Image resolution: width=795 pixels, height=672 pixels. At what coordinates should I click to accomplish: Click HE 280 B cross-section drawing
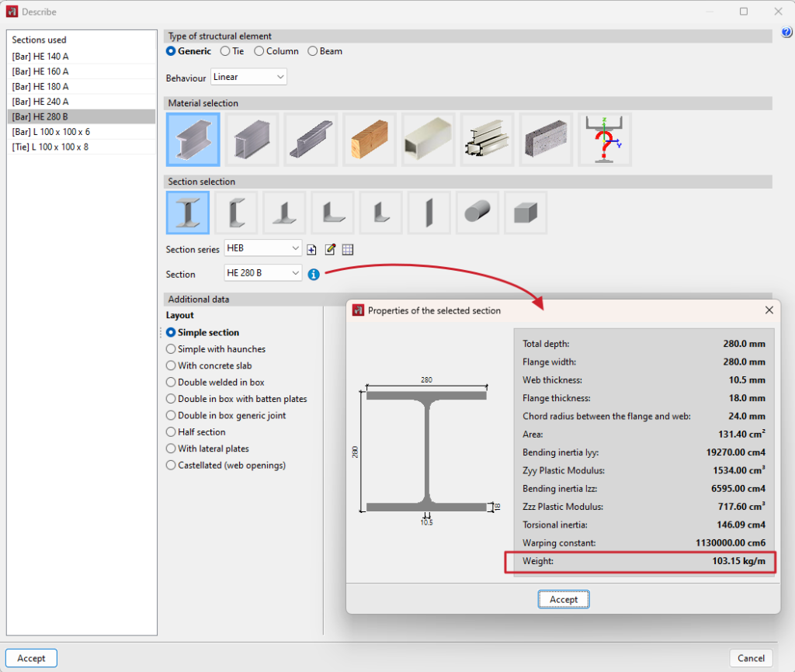click(x=426, y=451)
